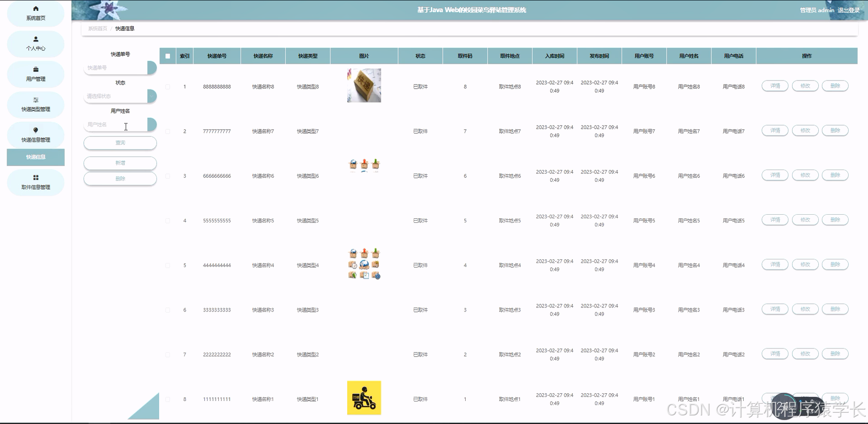
Task: Select the 快递信息 submenu item
Action: pyautogui.click(x=36, y=157)
